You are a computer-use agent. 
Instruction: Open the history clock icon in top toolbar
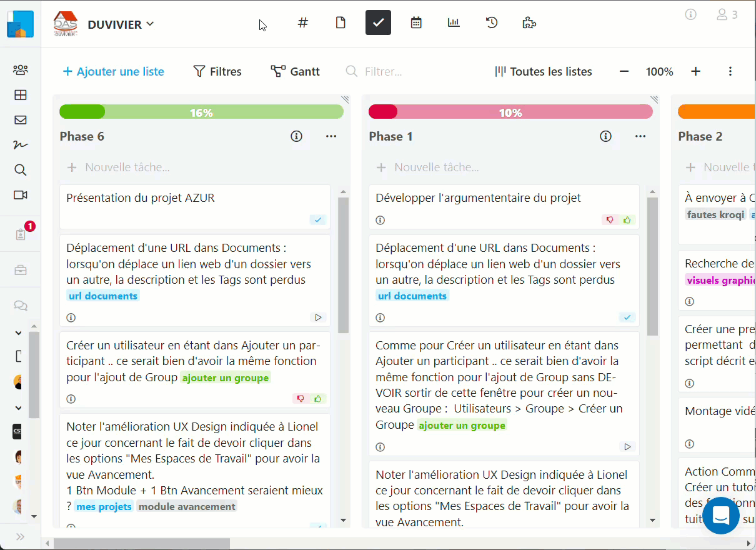point(492,23)
